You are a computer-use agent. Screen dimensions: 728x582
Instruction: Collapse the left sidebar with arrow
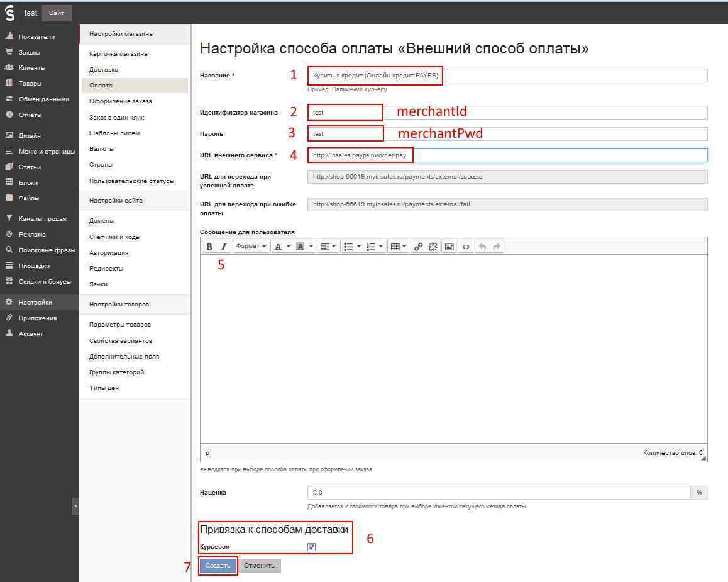tap(75, 505)
